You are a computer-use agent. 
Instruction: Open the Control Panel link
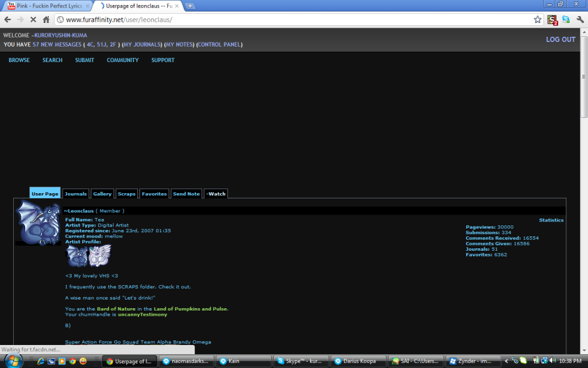click(x=219, y=45)
